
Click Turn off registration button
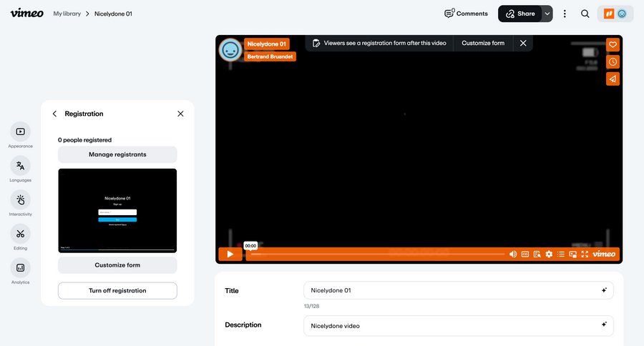[117, 290]
